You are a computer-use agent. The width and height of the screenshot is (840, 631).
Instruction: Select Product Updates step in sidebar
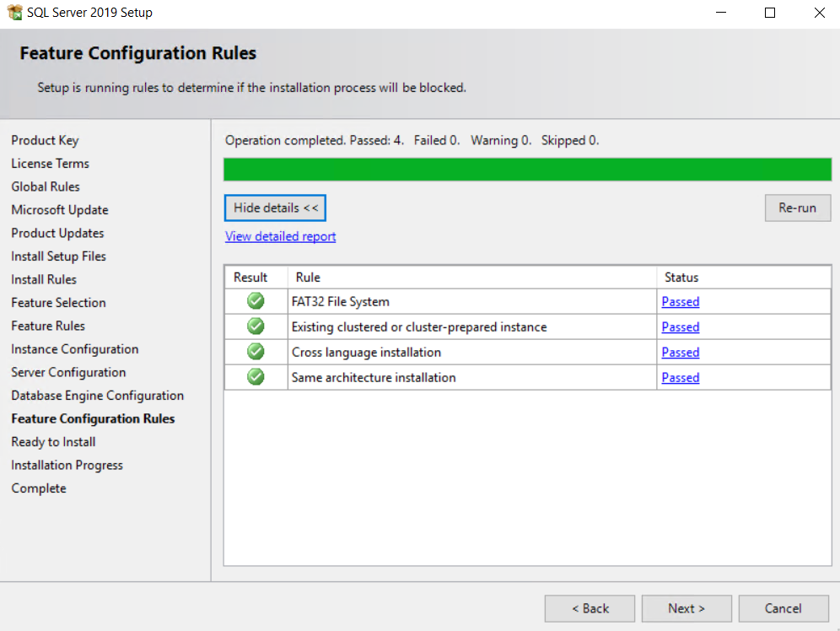click(58, 233)
